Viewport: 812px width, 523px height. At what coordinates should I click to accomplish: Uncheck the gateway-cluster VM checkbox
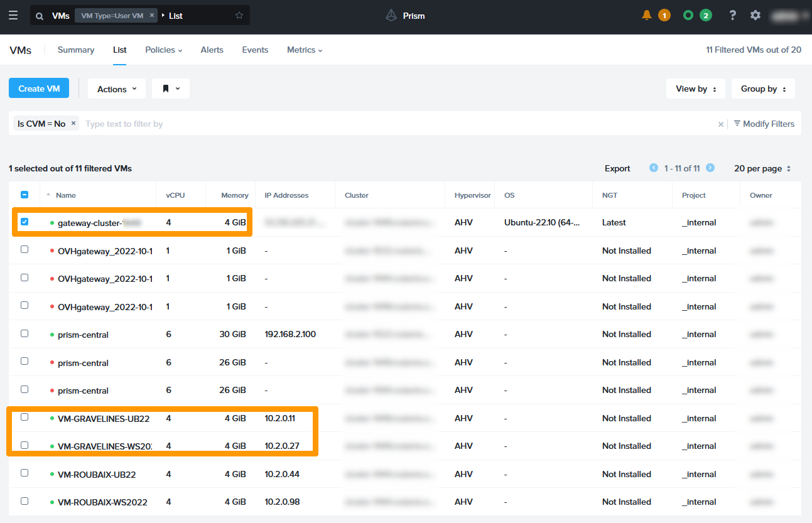pos(24,222)
